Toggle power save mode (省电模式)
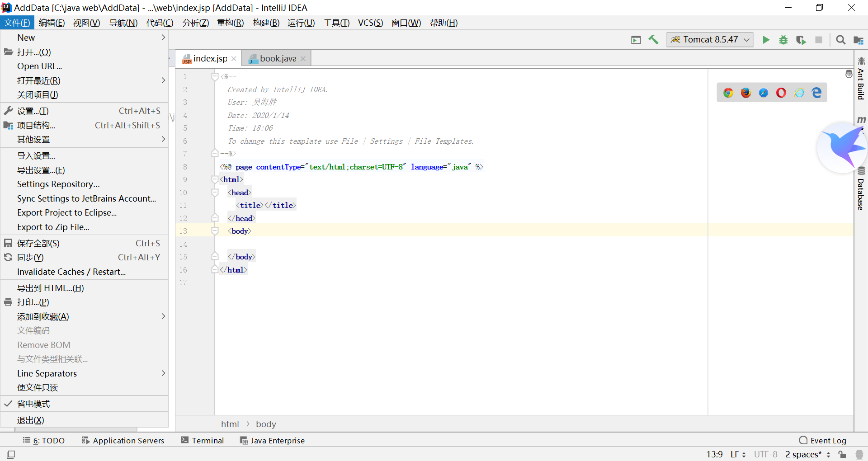Image resolution: width=868 pixels, height=461 pixels. tap(85, 404)
